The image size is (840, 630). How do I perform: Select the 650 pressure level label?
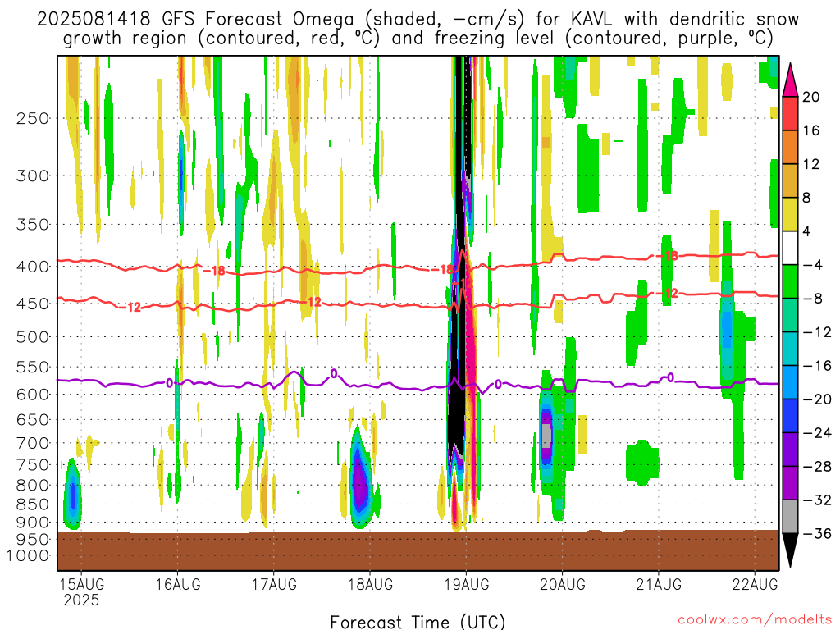point(33,419)
